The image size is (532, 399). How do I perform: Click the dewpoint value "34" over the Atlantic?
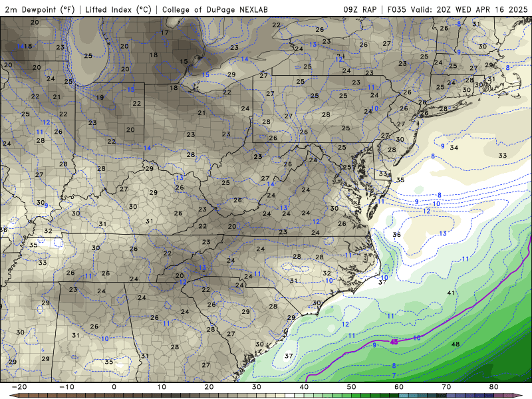pos(454,148)
